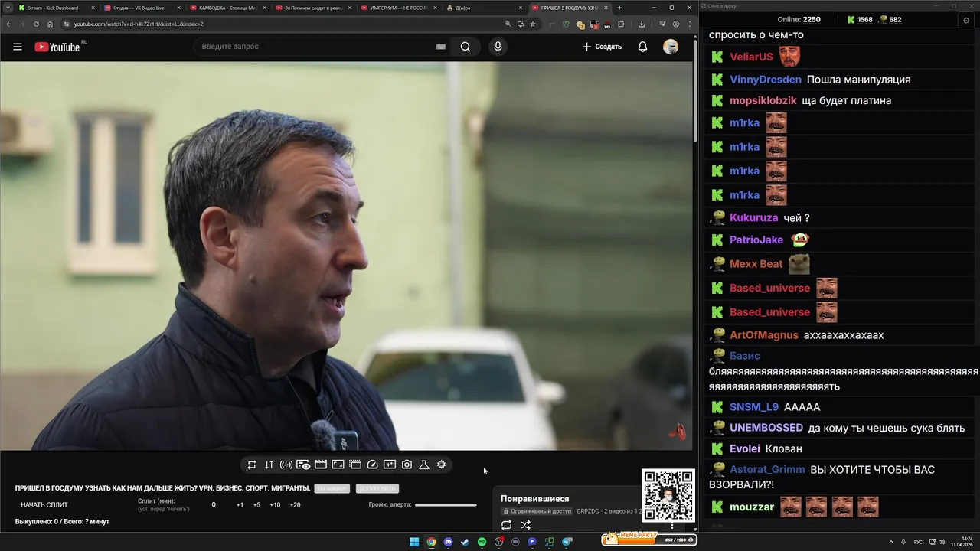Click username mopsiklobzik in chat
The width and height of the screenshot is (980, 551).
(x=763, y=101)
